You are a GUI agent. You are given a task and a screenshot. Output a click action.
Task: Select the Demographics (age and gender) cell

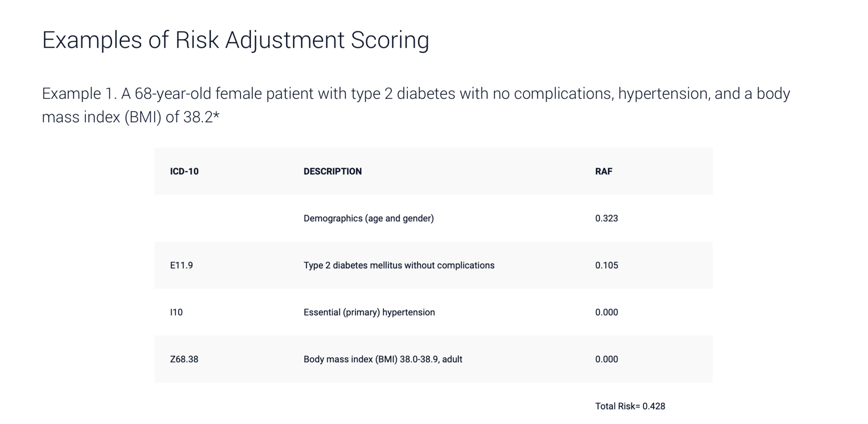(368, 218)
